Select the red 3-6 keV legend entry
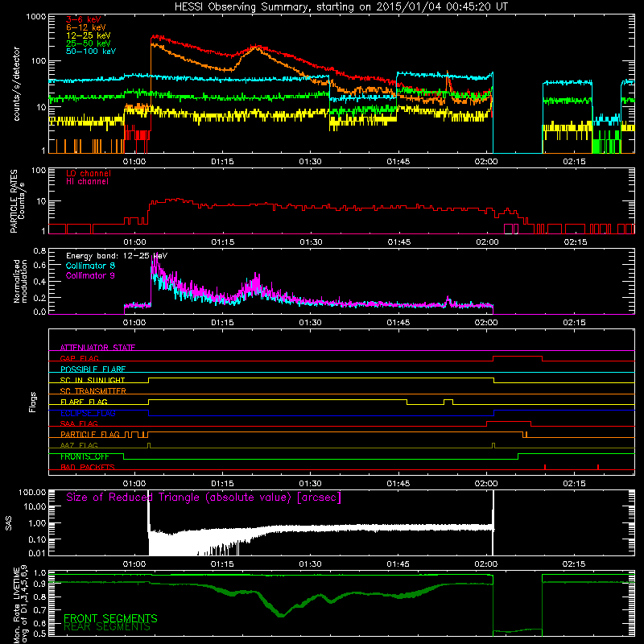 point(84,19)
